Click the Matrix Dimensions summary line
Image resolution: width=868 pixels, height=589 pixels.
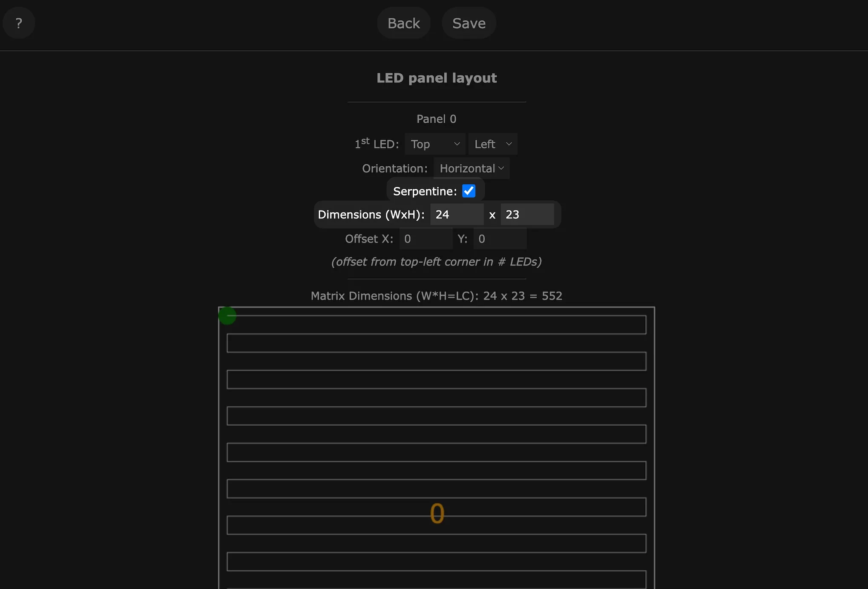point(436,296)
